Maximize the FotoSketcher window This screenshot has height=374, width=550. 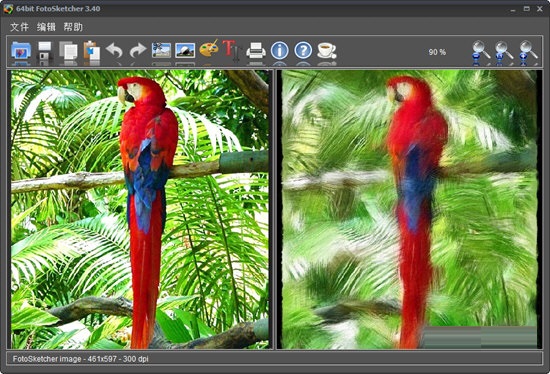click(526, 9)
